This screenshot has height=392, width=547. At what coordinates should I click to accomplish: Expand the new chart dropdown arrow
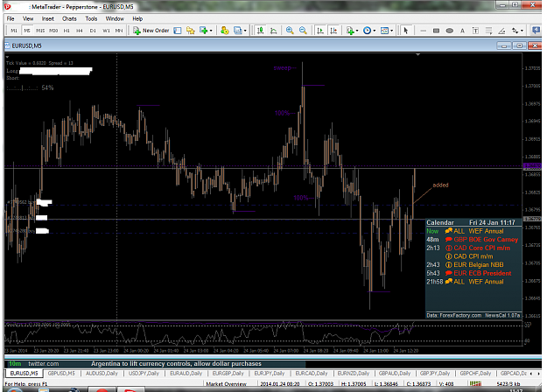[x=211, y=31]
